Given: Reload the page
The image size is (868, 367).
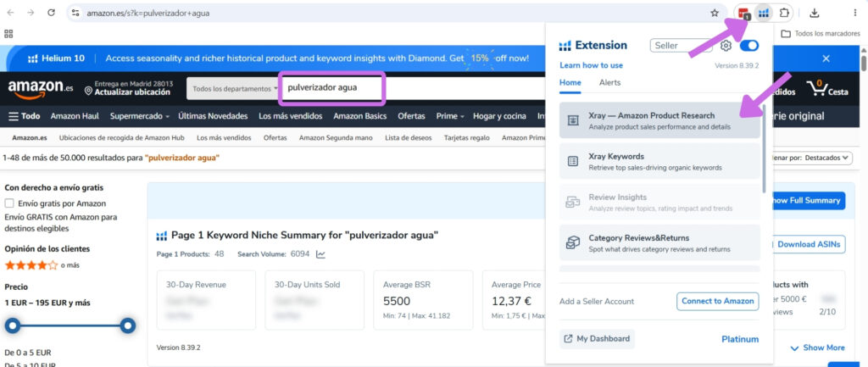Looking at the screenshot, I should pyautogui.click(x=52, y=13).
